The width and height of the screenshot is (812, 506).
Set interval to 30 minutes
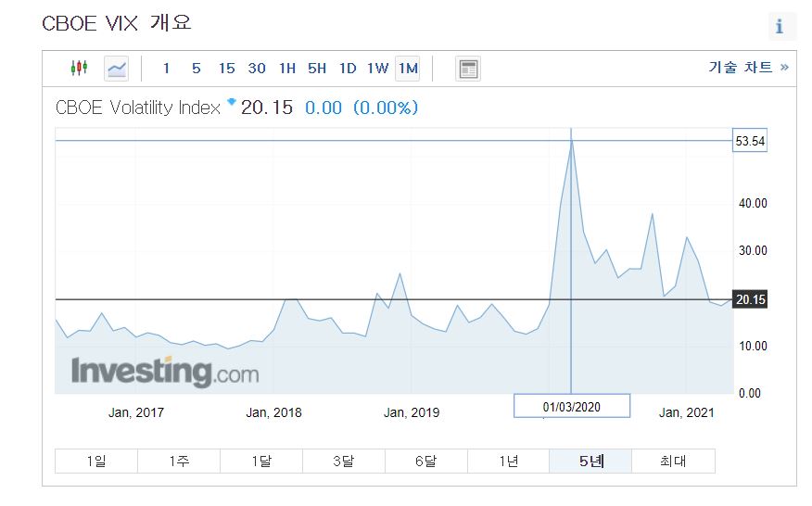(x=257, y=69)
